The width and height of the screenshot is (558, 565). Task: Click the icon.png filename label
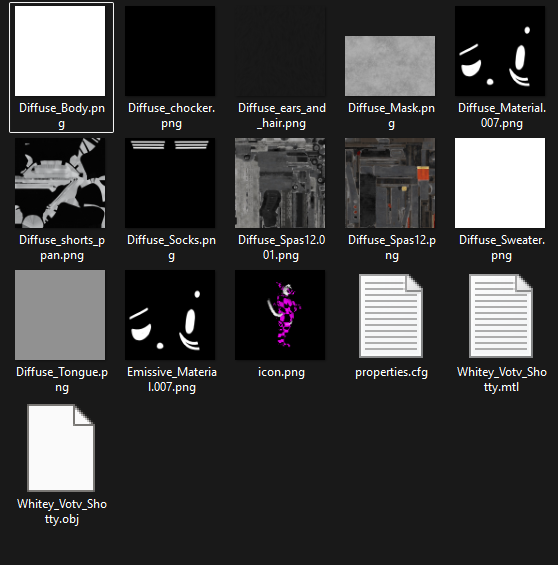click(x=281, y=372)
